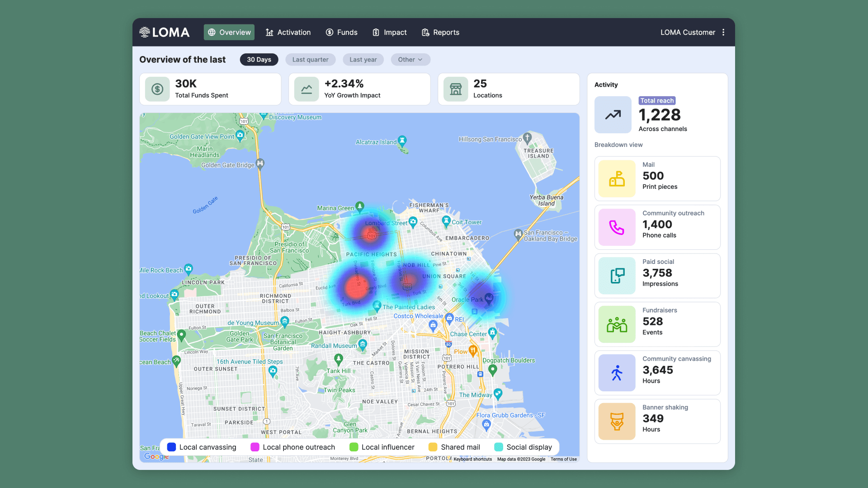Image resolution: width=868 pixels, height=488 pixels.
Task: Select the Last year time filter
Action: (x=363, y=60)
